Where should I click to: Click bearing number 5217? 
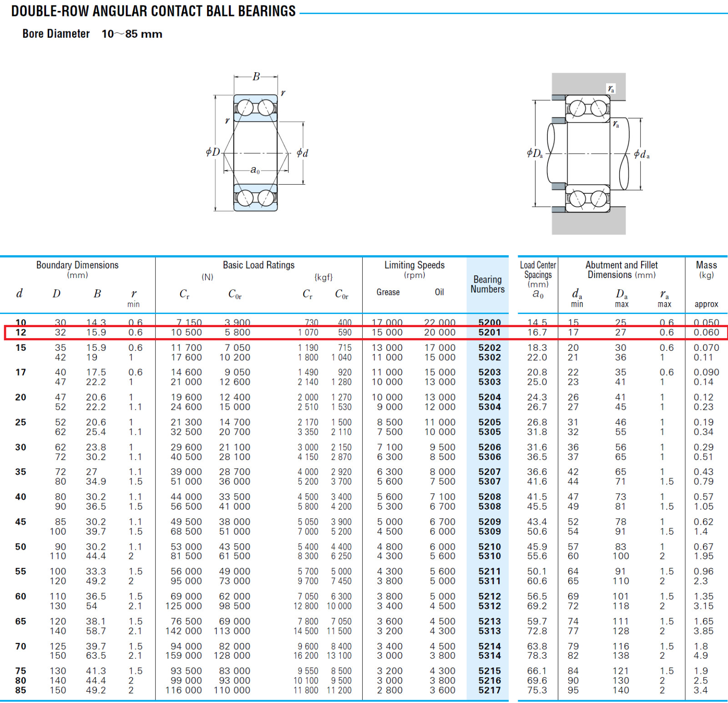pos(490,690)
